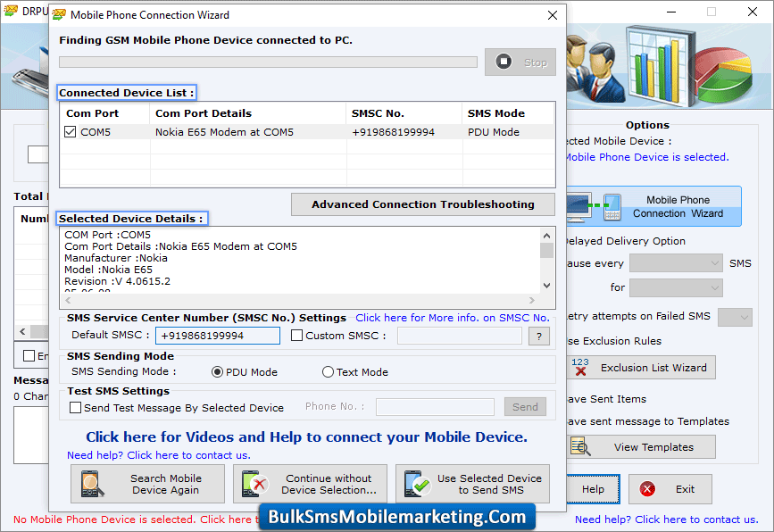Click the Stop circle icon
The height and width of the screenshot is (532, 774).
[504, 62]
